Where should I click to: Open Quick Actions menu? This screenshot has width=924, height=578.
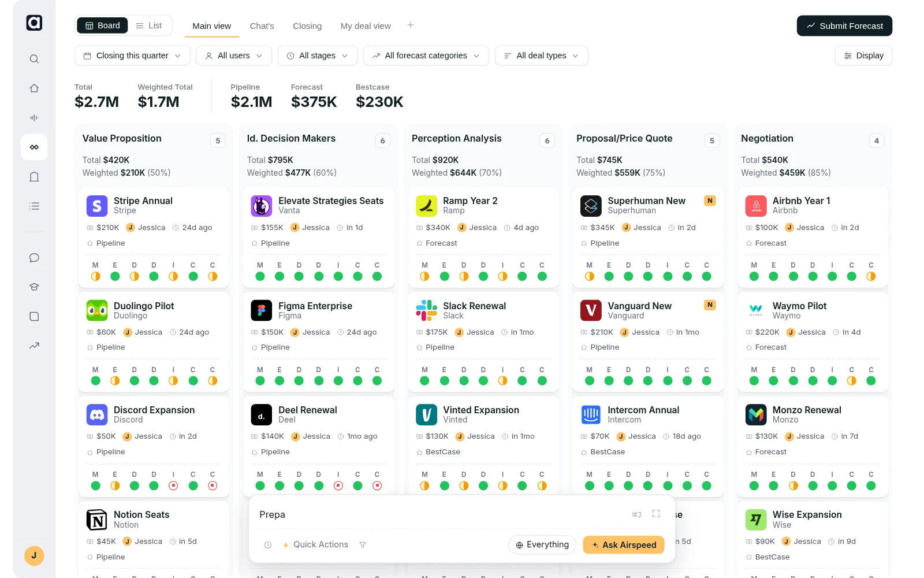click(315, 544)
